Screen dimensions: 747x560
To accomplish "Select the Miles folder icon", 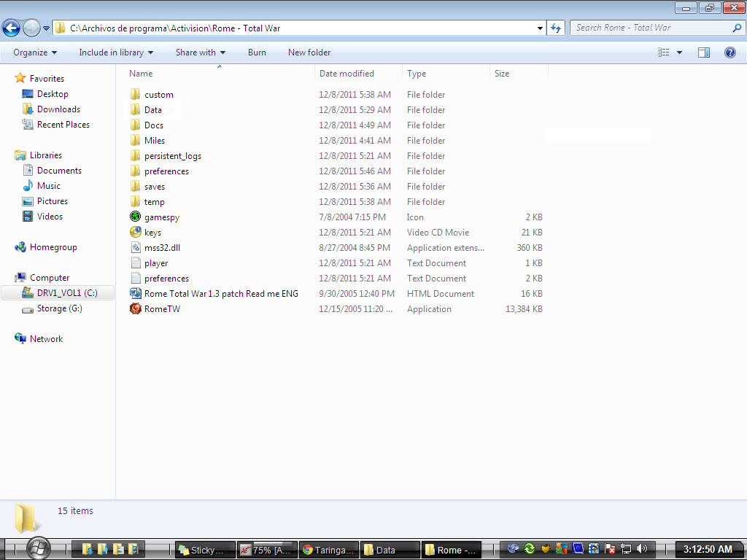I will [x=135, y=140].
